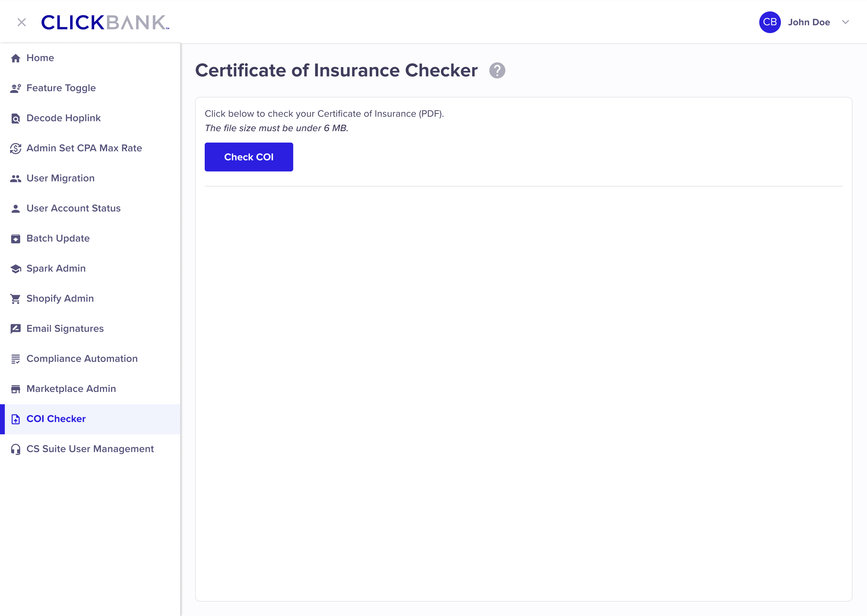Open John Doe user menu
The height and width of the screenshot is (616, 867).
[x=809, y=22]
